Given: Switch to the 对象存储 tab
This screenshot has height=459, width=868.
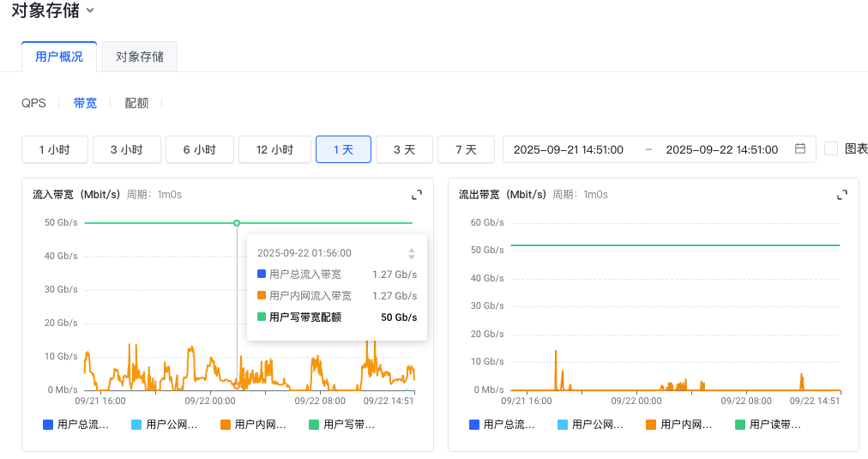Looking at the screenshot, I should (x=140, y=57).
